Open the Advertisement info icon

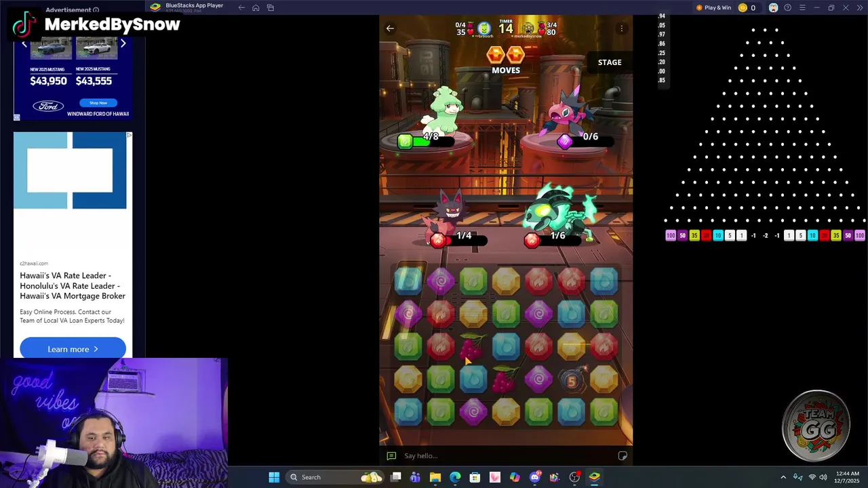[96, 10]
